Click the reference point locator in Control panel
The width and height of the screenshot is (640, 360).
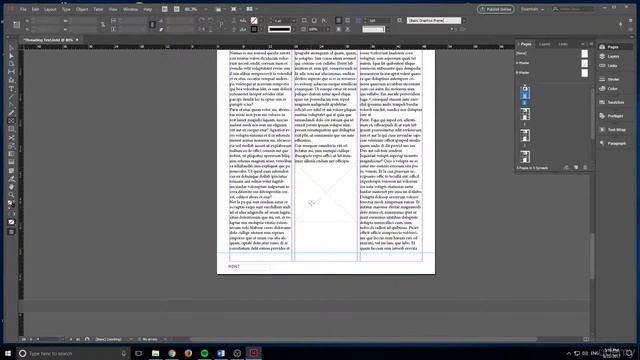coord(17,25)
